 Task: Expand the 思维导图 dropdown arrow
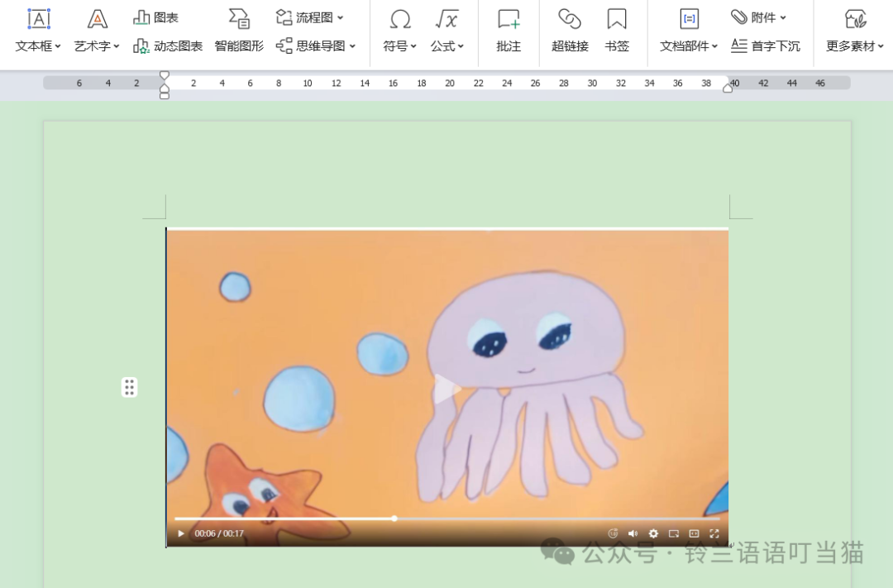[352, 46]
